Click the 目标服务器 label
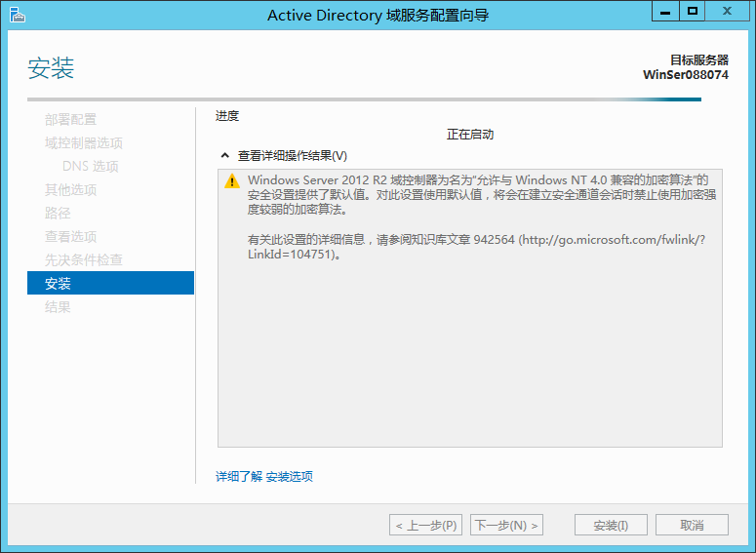This screenshot has width=756, height=553. click(x=699, y=60)
